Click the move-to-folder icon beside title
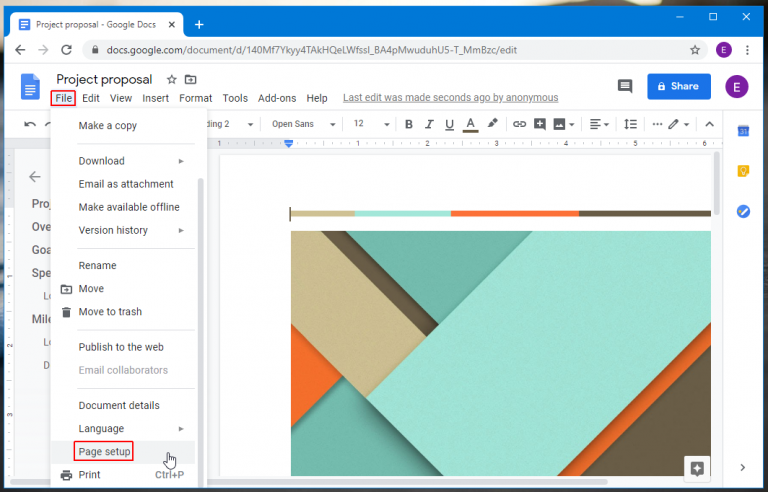This screenshot has height=492, width=768. point(191,79)
